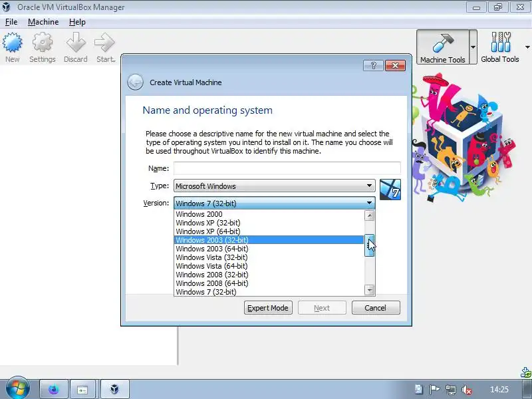
Task: Open the Machine menu
Action: (x=43, y=22)
